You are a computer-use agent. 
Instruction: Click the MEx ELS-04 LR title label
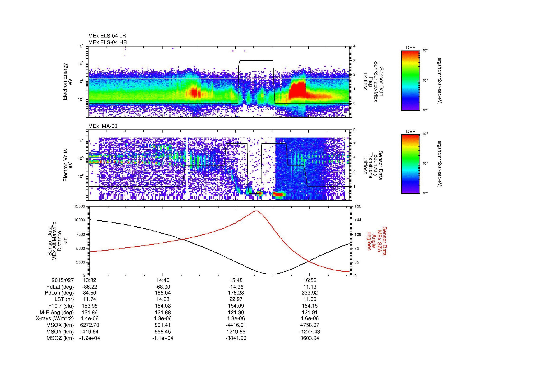pos(107,36)
